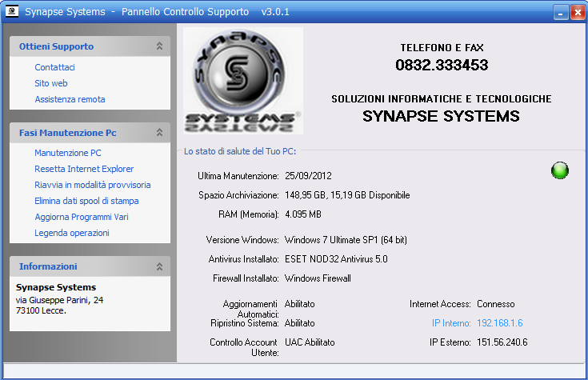
Task: Close the Pannello Controllo Supporto window
Action: click(x=578, y=12)
